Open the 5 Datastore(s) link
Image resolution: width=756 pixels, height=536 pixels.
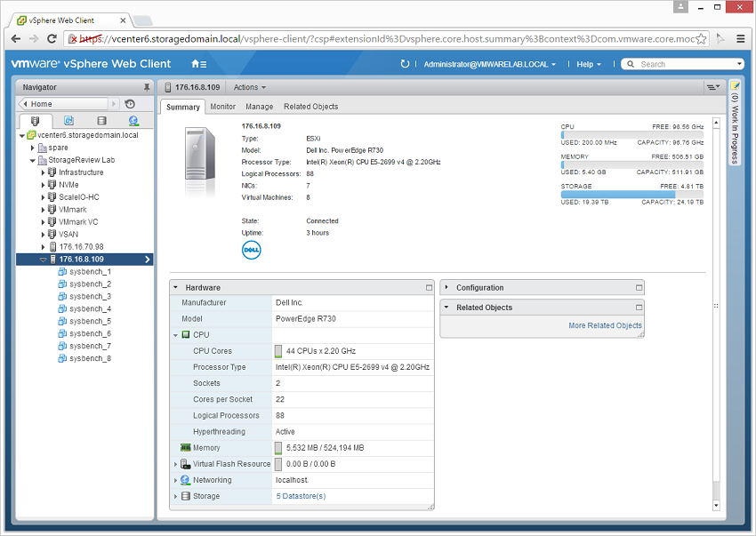tap(301, 497)
